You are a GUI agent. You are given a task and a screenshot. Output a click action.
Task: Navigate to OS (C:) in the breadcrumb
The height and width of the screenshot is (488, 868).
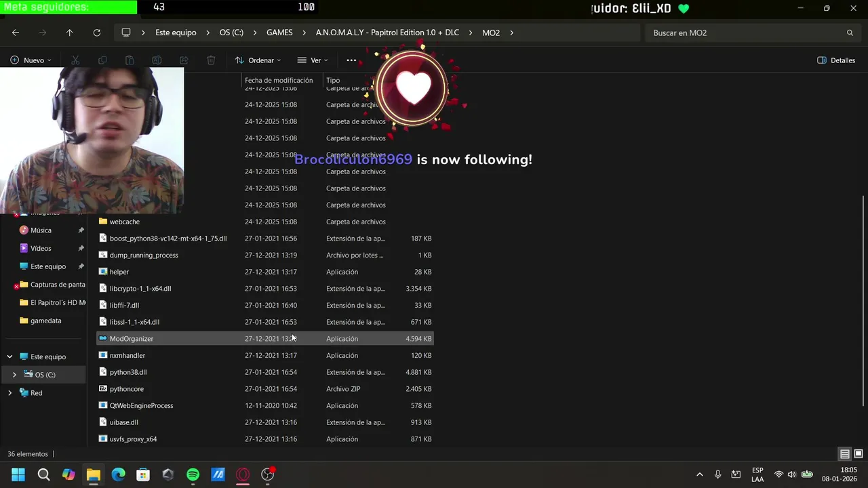click(231, 33)
